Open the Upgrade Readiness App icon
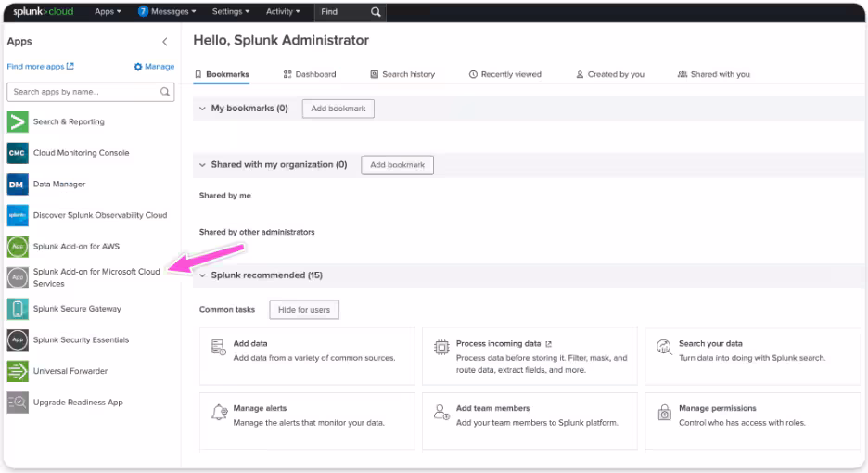The image size is (868, 473). point(18,403)
